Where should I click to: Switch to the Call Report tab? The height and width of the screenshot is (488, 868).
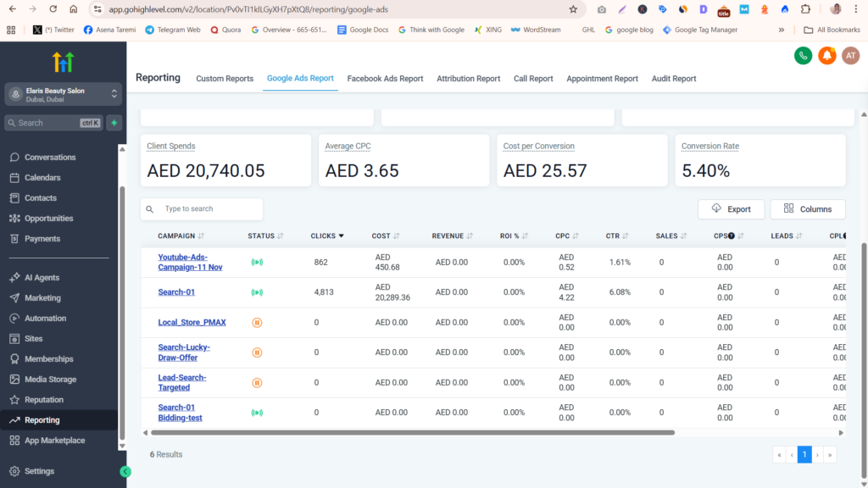click(533, 79)
